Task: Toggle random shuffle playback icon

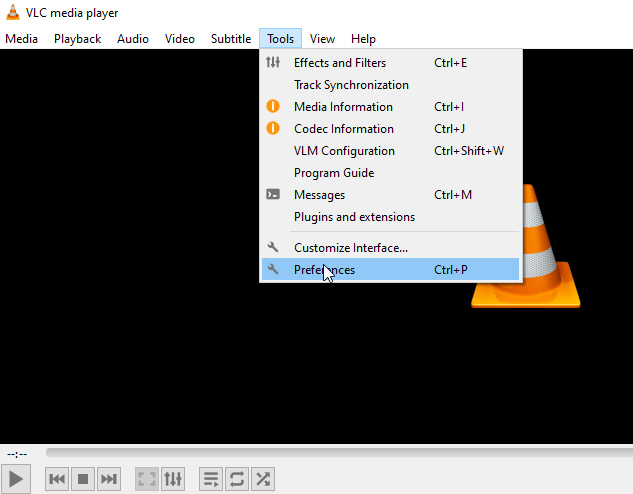Action: 263,479
